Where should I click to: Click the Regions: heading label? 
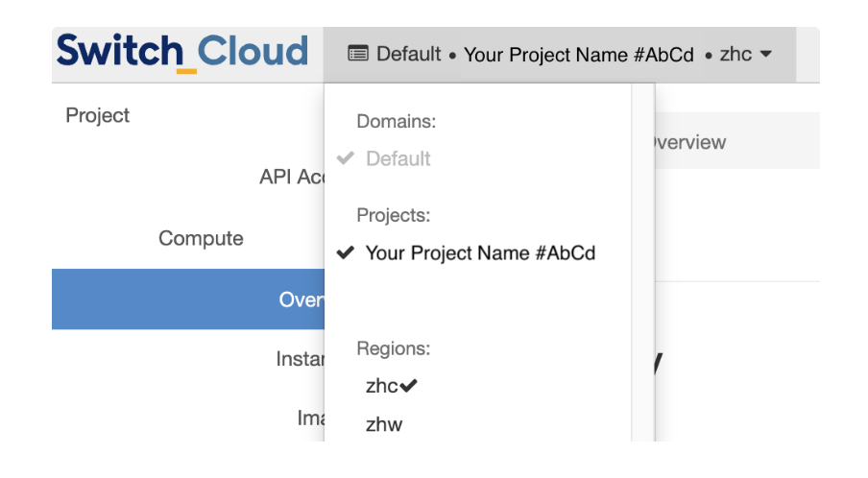(394, 348)
